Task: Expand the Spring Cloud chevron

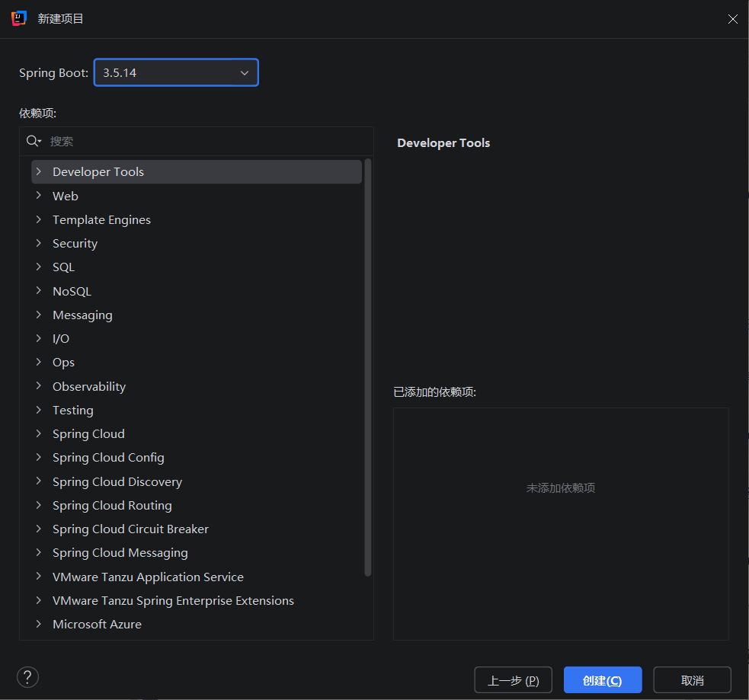Action: (39, 433)
